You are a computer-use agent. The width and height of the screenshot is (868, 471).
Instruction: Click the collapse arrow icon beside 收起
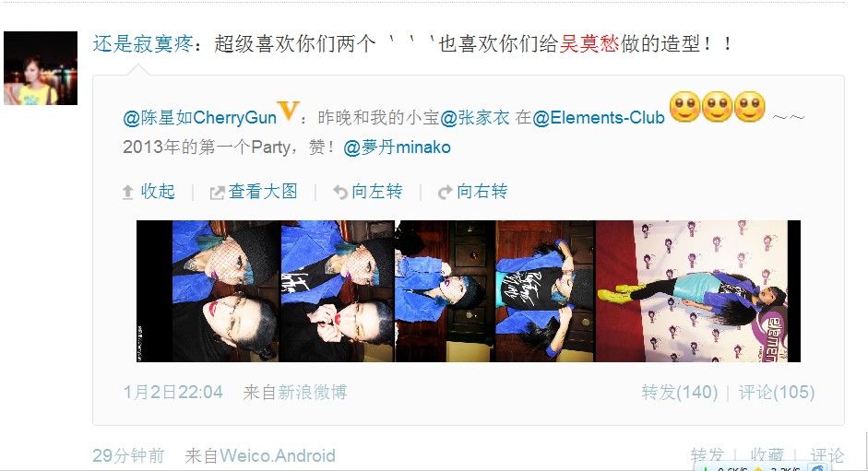[x=128, y=192]
